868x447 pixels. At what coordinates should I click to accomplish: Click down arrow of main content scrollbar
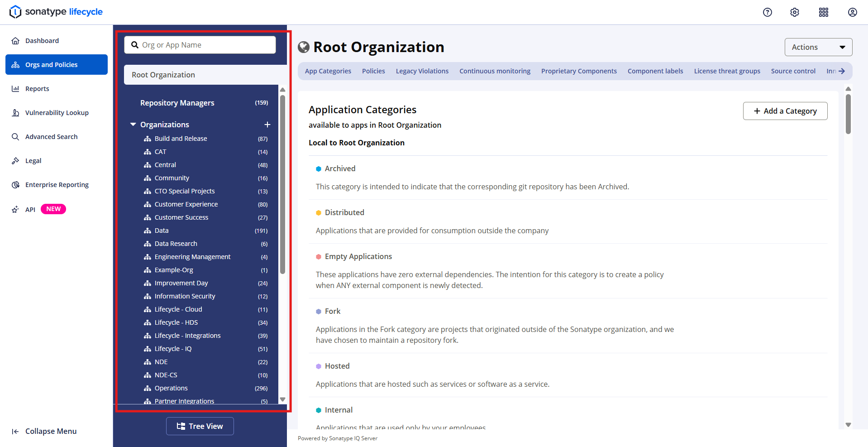[849, 425]
